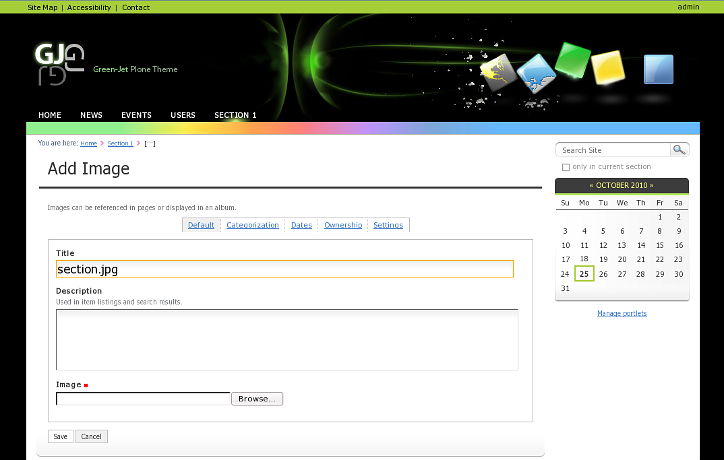
Task: Go to previous month arrow in calendar
Action: pos(591,185)
